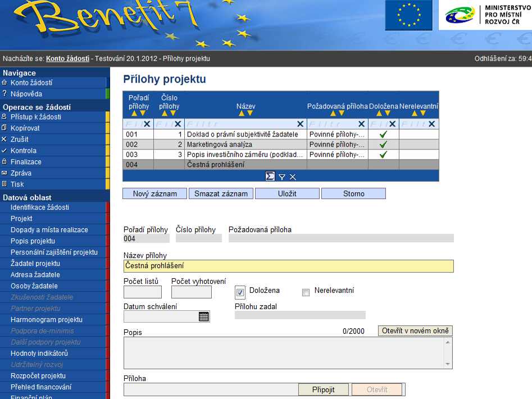Uncheck the Doložena checkbox

point(240,292)
